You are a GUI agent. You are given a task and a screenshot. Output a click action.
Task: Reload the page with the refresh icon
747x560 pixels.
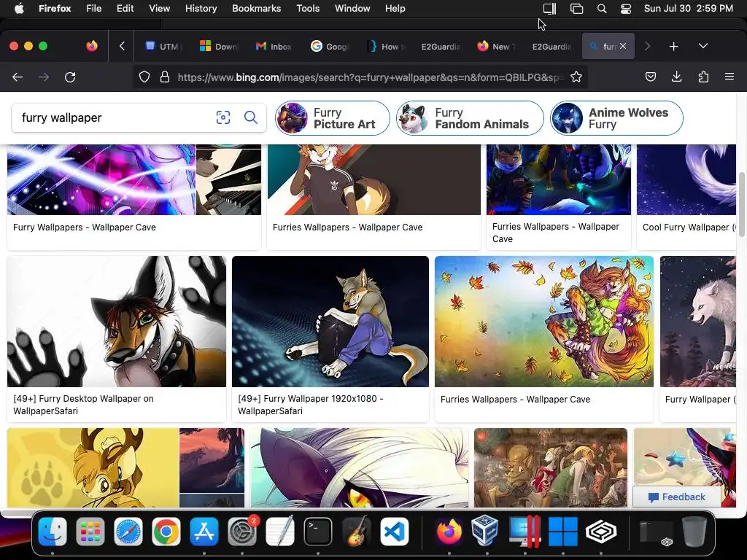coord(70,77)
